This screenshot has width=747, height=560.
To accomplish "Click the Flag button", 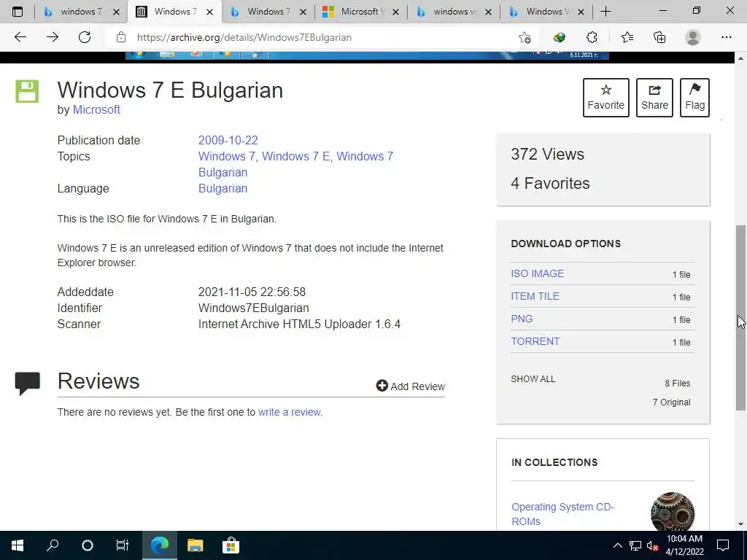I will pos(694,98).
